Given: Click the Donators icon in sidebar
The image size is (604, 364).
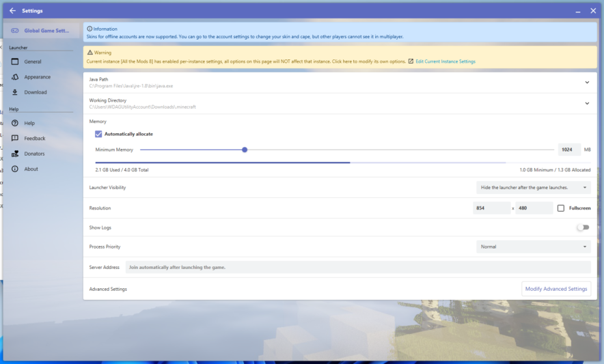Looking at the screenshot, I should [x=15, y=154].
